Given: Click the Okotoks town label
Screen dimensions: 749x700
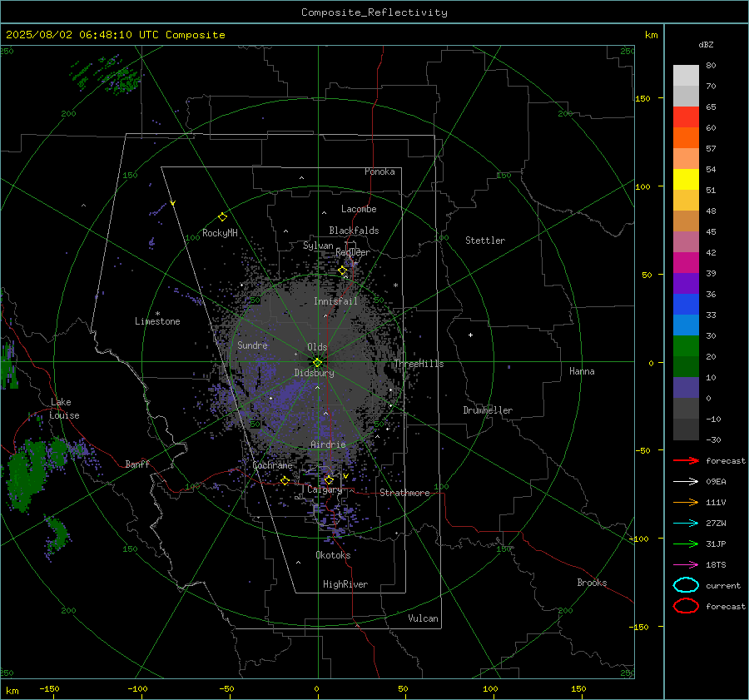Looking at the screenshot, I should [333, 555].
